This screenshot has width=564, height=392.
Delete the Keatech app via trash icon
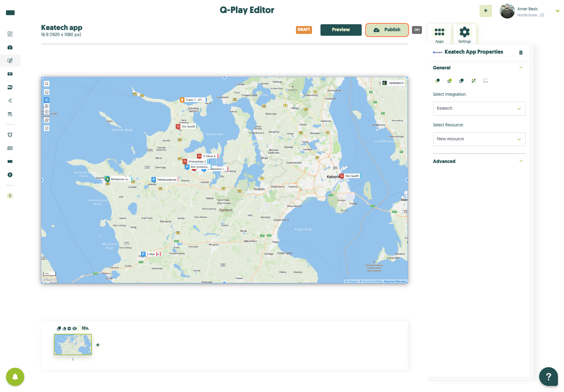click(521, 53)
